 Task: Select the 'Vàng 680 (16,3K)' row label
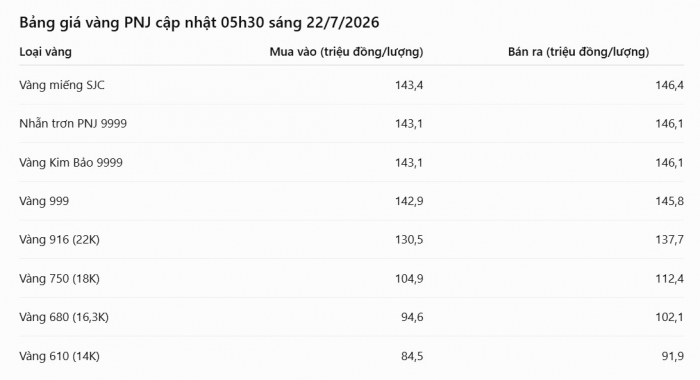(x=64, y=317)
